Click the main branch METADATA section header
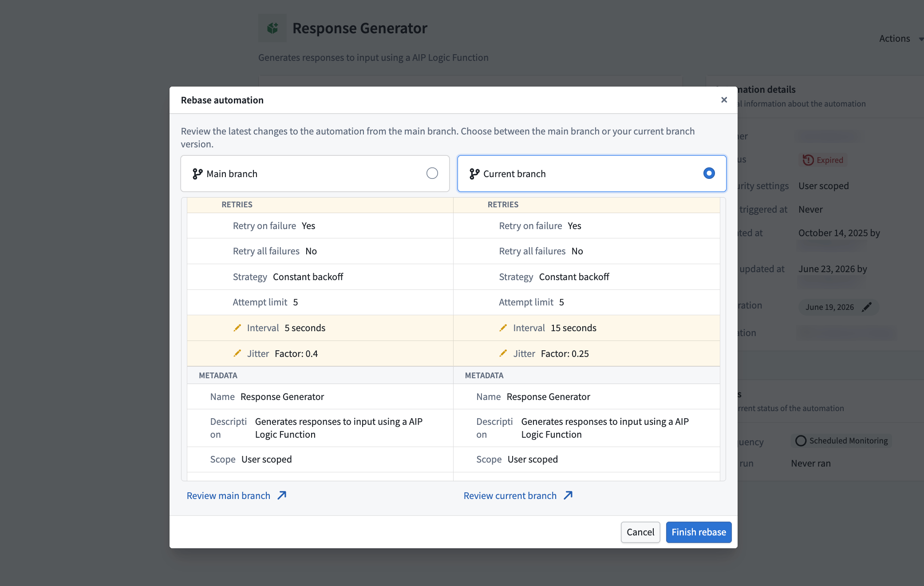This screenshot has width=924, height=586. coord(320,376)
